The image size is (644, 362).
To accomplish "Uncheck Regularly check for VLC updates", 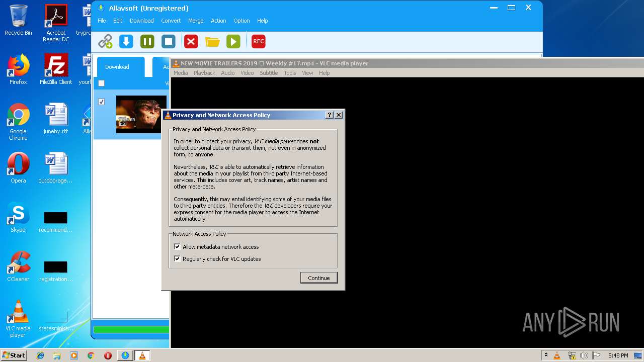I will pyautogui.click(x=177, y=258).
